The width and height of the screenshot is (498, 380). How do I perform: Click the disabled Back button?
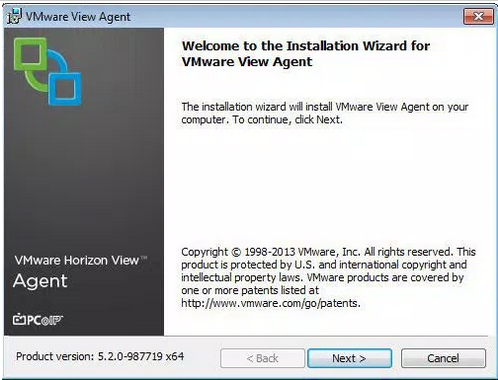pos(262,358)
